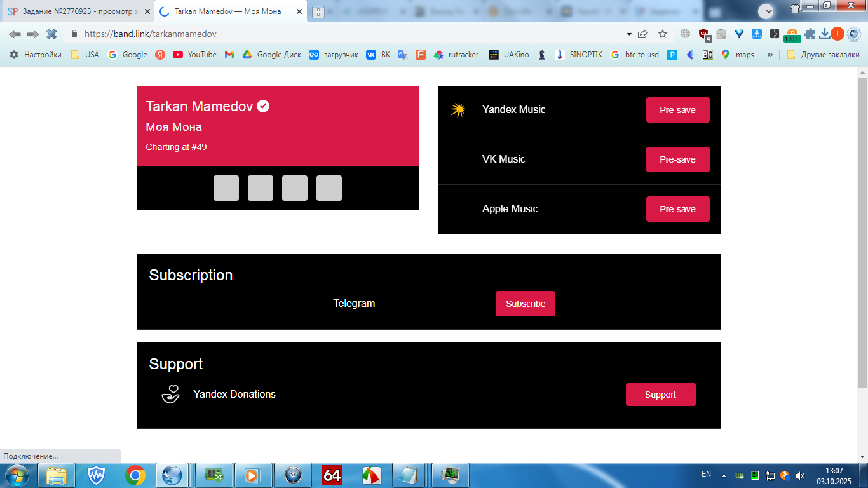Click the Support button for Yandex Donations
This screenshot has height=488, width=868.
[661, 395]
